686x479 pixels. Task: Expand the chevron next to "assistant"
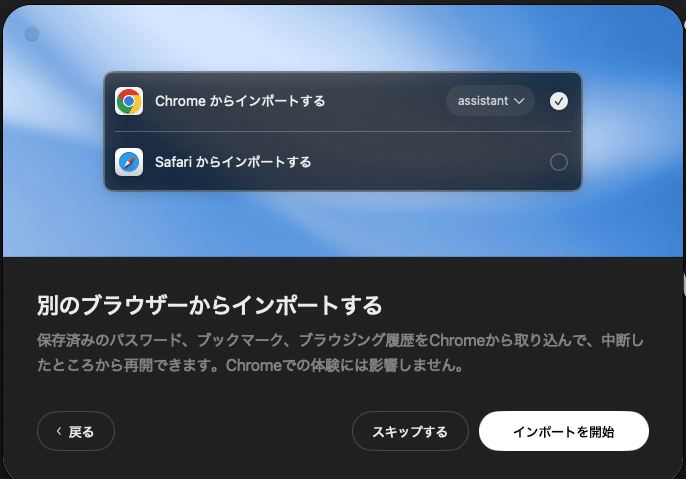519,101
